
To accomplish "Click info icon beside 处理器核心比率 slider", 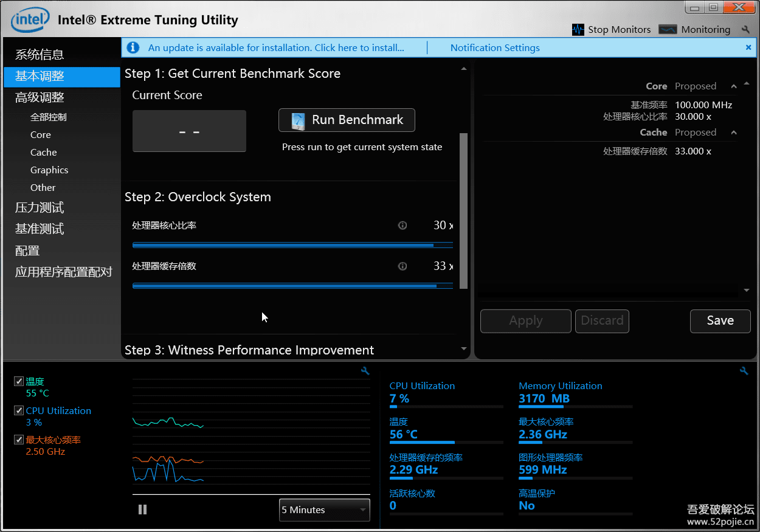I will click(402, 226).
